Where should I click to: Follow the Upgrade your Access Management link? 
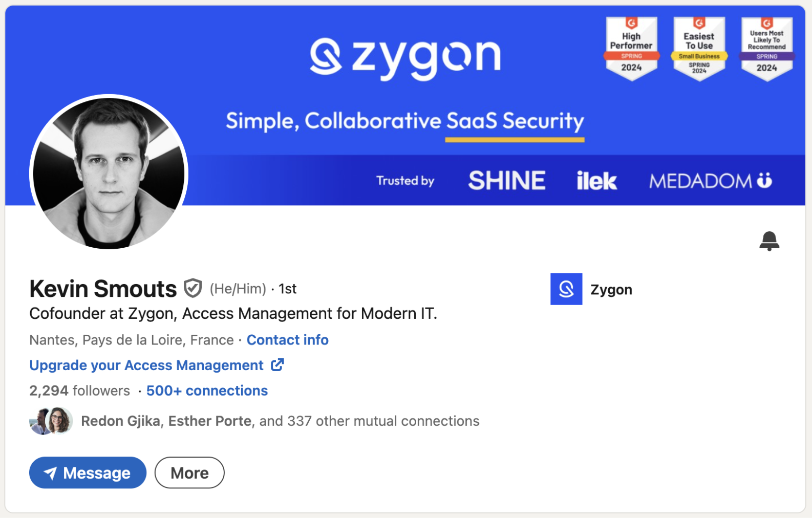(157, 365)
